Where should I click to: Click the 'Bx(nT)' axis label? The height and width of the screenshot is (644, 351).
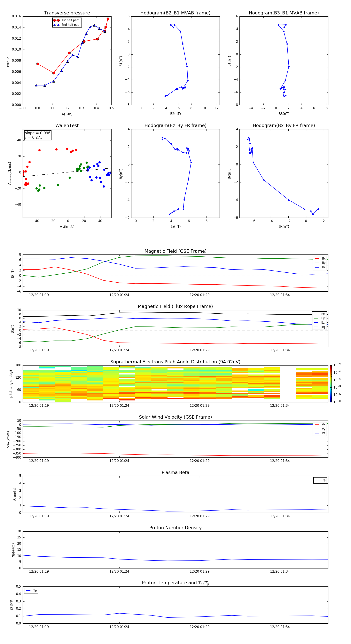click(284, 227)
